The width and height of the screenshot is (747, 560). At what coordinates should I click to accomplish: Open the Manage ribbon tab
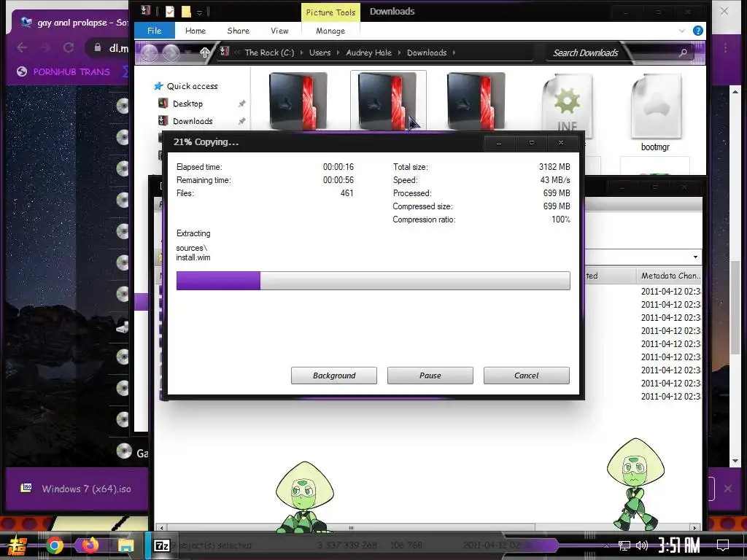pyautogui.click(x=330, y=31)
